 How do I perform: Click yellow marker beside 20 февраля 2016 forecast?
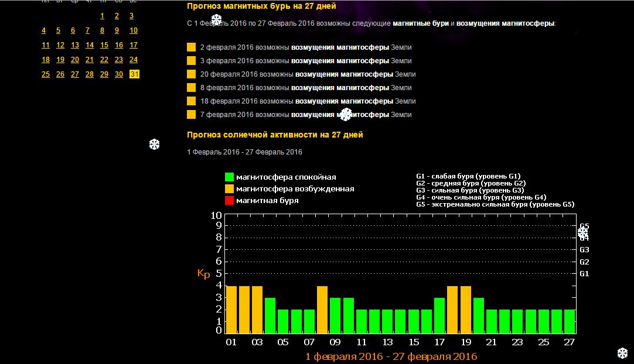[191, 74]
